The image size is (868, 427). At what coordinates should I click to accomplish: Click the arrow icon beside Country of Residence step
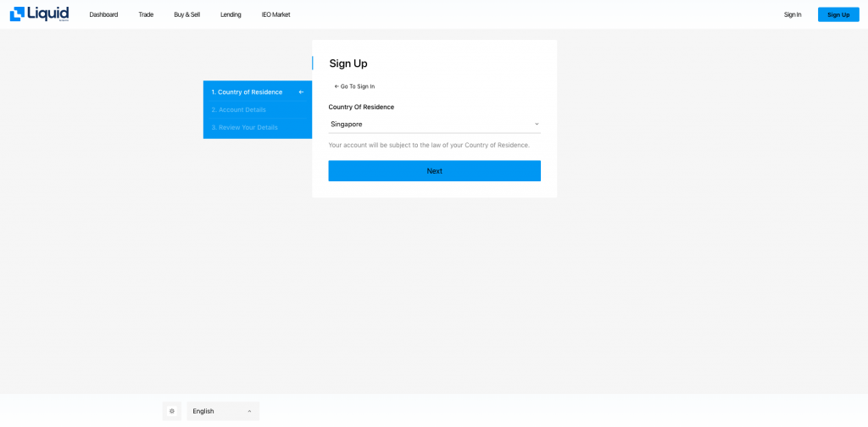point(301,92)
